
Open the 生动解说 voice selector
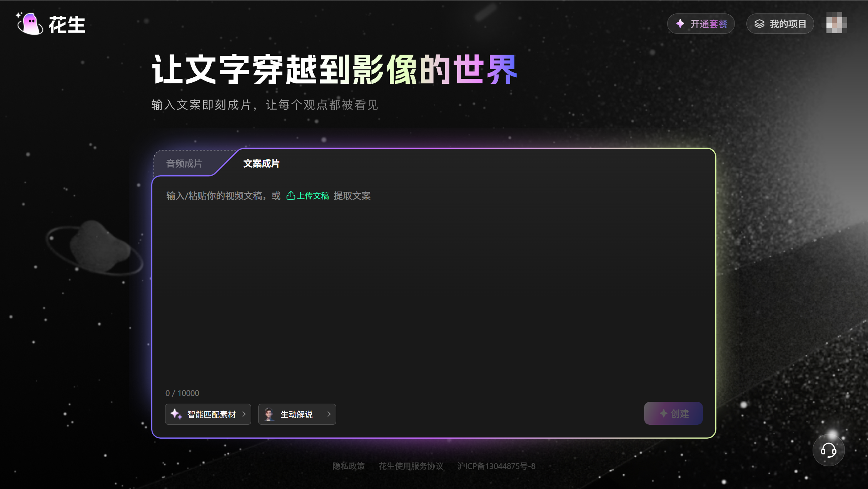297,414
